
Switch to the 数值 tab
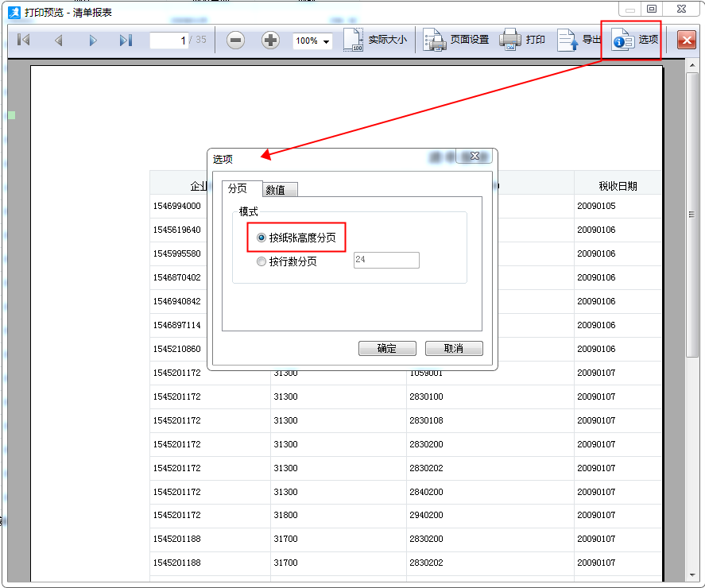coord(281,190)
